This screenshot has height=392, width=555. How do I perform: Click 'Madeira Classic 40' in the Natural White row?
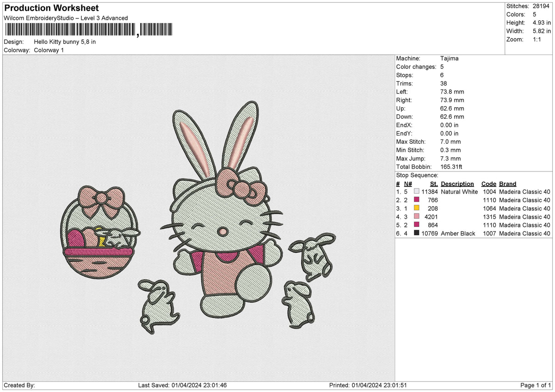click(x=525, y=192)
